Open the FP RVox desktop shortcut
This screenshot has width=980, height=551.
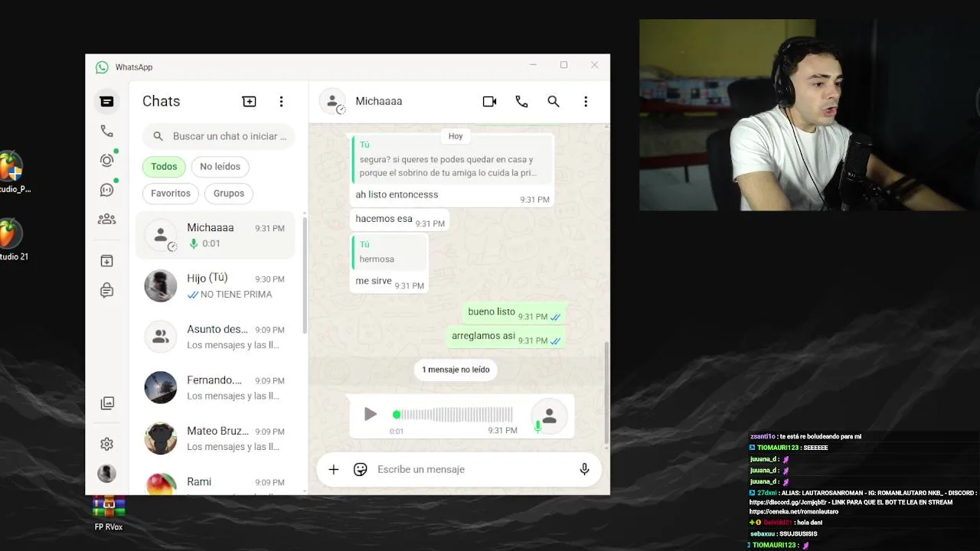point(109,513)
